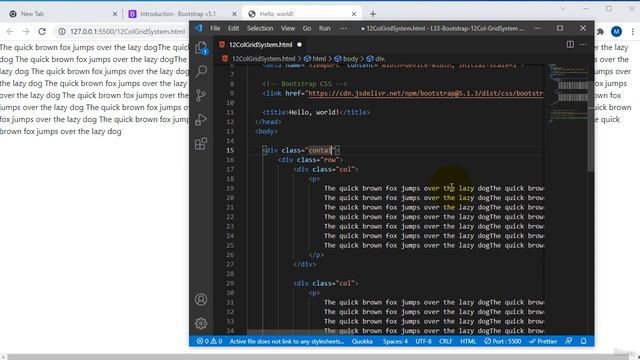Close the Introduction Bootstrap tab
The width and height of the screenshot is (640, 360).
point(234,14)
